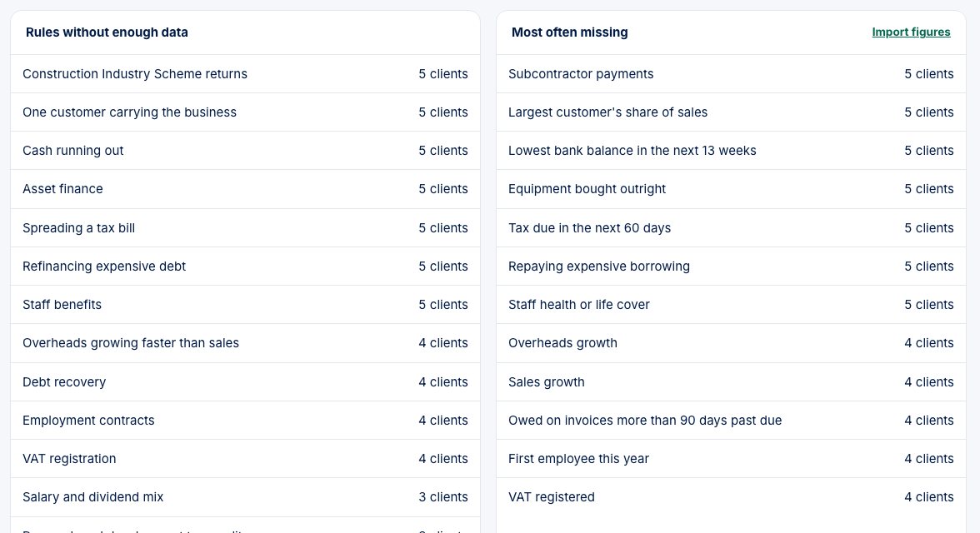Click the Sales growth missing figure
This screenshot has width=980, height=533.
(x=731, y=381)
